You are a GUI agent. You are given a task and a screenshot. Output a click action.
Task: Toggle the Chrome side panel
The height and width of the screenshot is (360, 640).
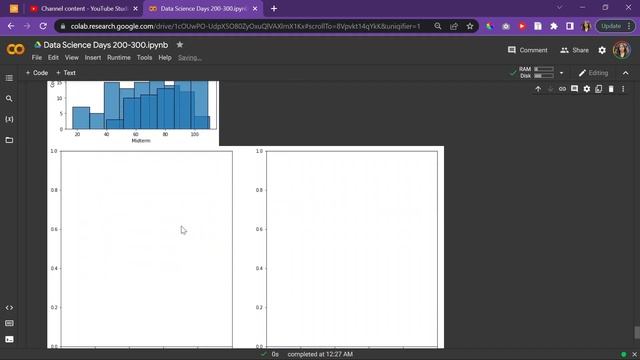pyautogui.click(x=570, y=26)
